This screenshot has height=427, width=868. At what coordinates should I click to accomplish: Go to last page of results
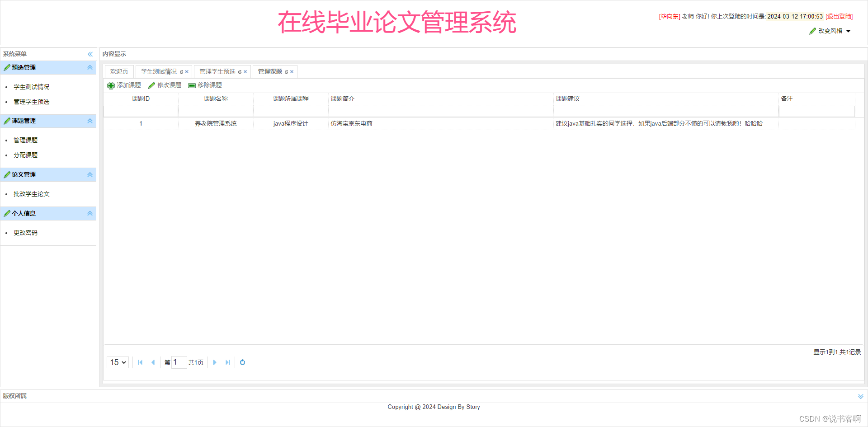click(x=227, y=362)
